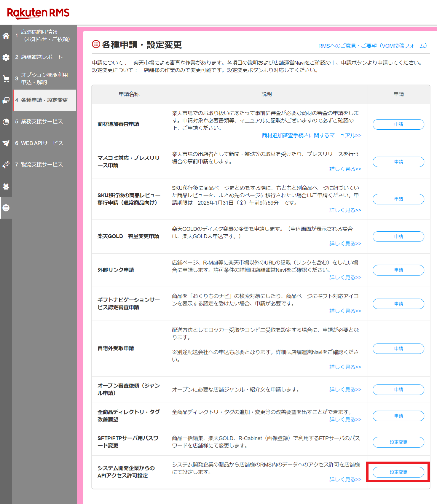Click 申請 for 自宅外受取申請
Image resolution: width=437 pixels, height=504 pixels.
pyautogui.click(x=398, y=349)
